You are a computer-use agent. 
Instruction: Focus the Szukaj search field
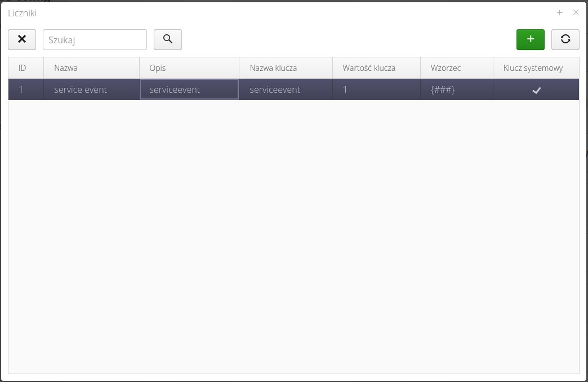[95, 40]
